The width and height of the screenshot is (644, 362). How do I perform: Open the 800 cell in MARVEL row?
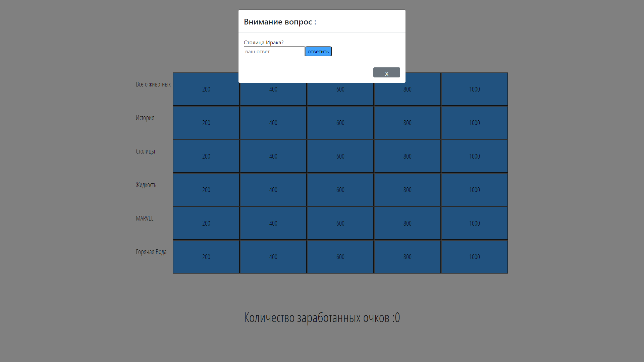(x=408, y=223)
